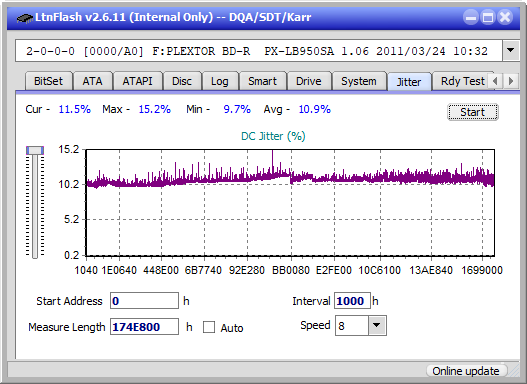Select the Disc tab

pos(182,81)
